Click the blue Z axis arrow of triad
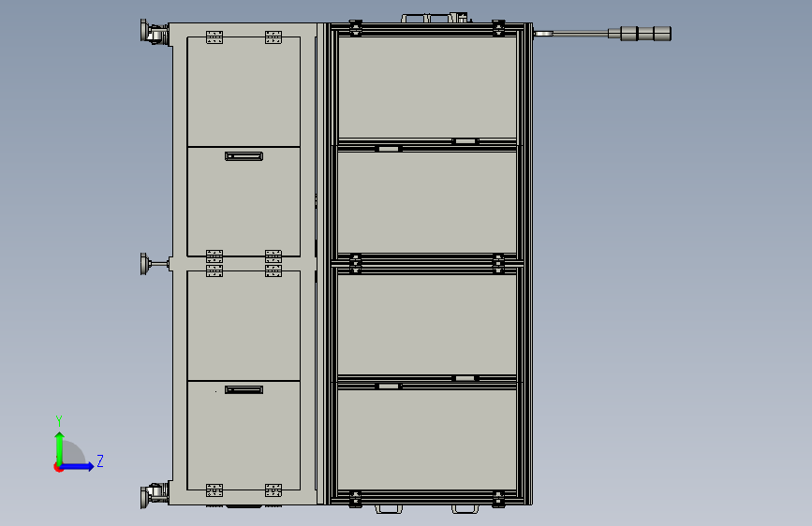The height and width of the screenshot is (526, 812). tap(78, 466)
